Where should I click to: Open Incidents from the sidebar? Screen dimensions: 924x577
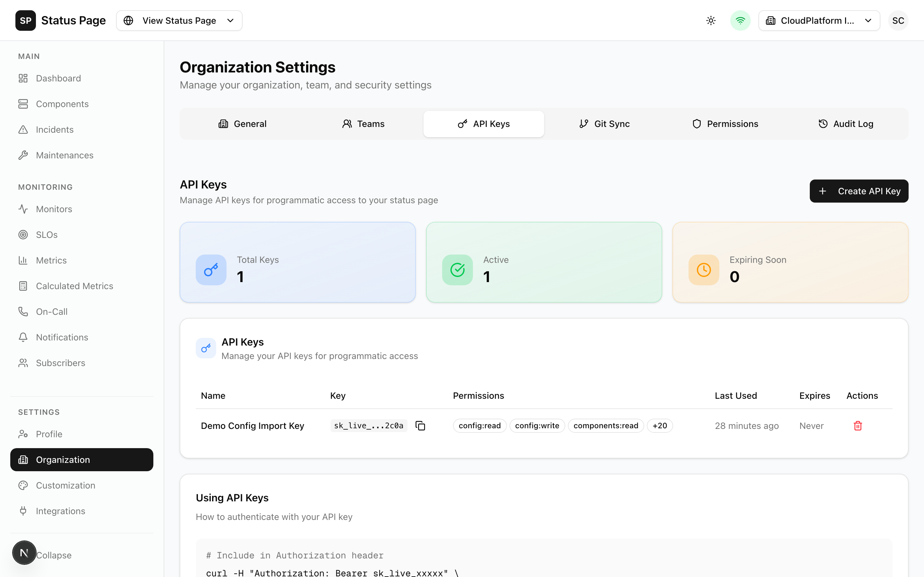(x=55, y=130)
